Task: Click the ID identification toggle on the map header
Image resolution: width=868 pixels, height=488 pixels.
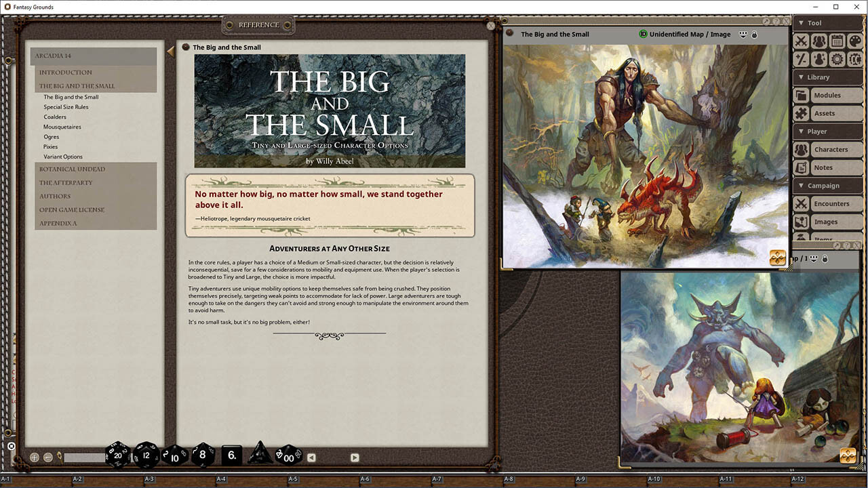Action: pyautogui.click(x=642, y=34)
